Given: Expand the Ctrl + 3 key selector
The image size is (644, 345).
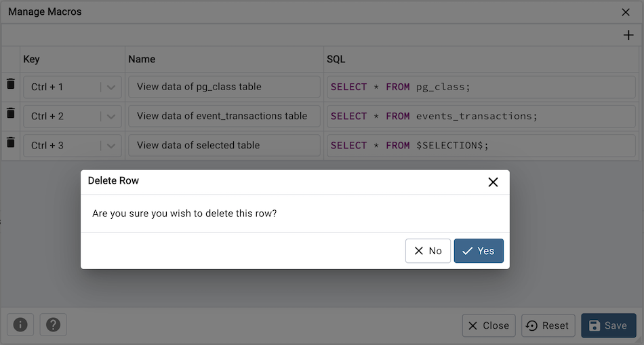Looking at the screenshot, I should 112,146.
